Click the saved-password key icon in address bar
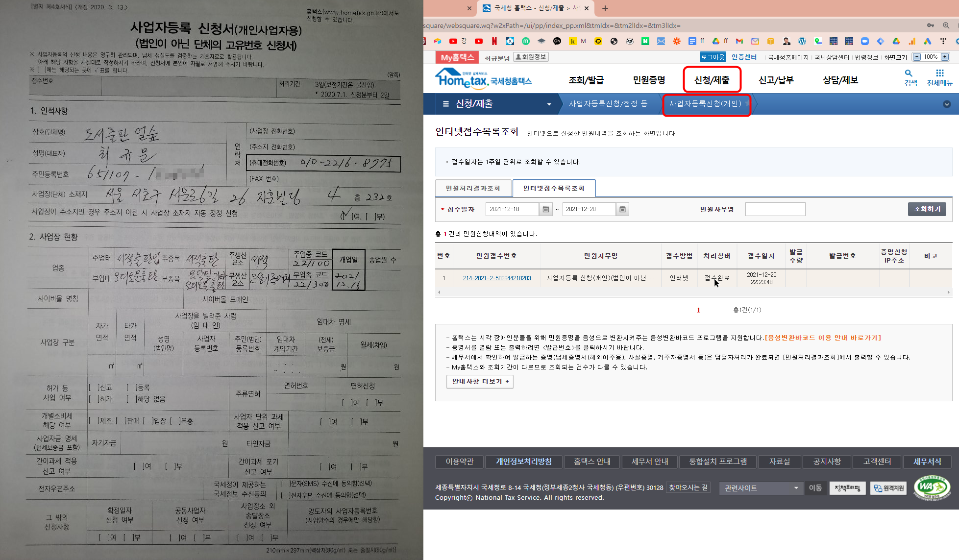This screenshot has height=560, width=959. 930,25
